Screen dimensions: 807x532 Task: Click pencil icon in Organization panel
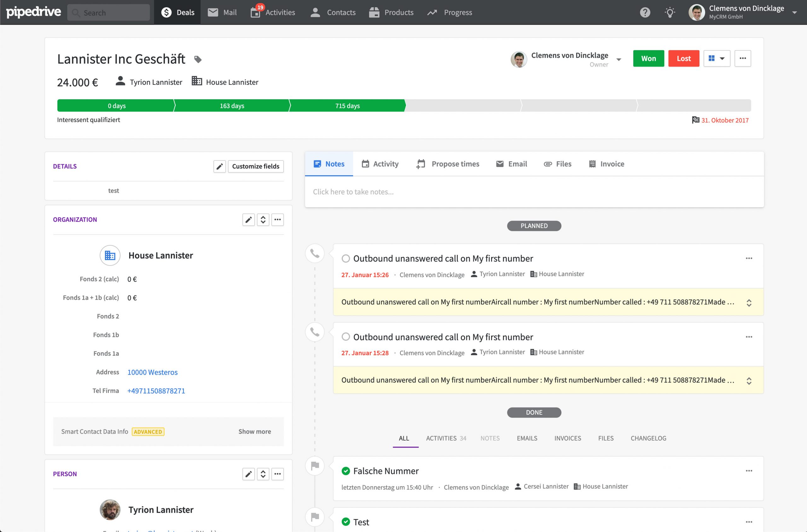click(x=248, y=220)
